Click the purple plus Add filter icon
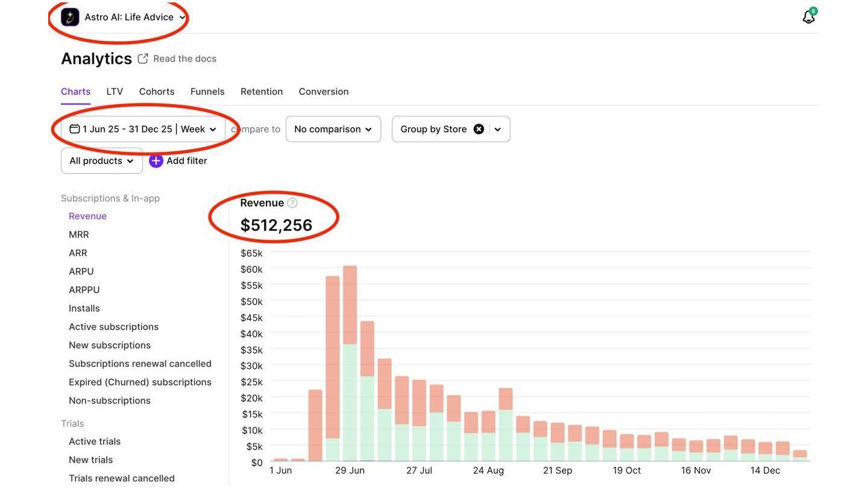The image size is (868, 488). tap(156, 161)
